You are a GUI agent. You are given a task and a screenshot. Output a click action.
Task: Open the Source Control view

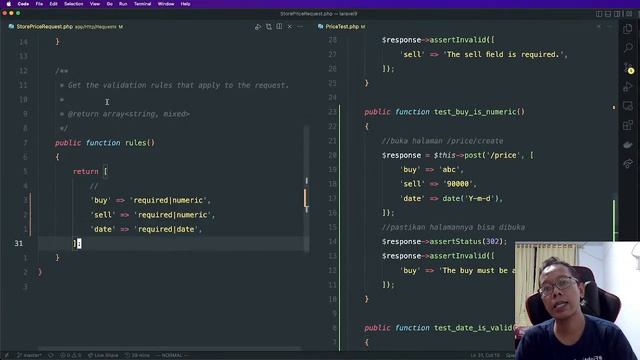point(628,68)
